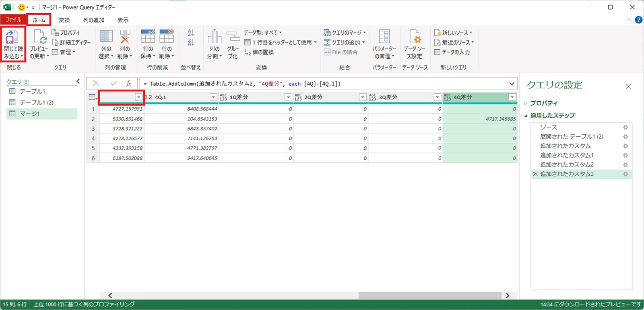
Task: Open Append Queries (クエリの追加) dropdown
Action: pos(344,42)
